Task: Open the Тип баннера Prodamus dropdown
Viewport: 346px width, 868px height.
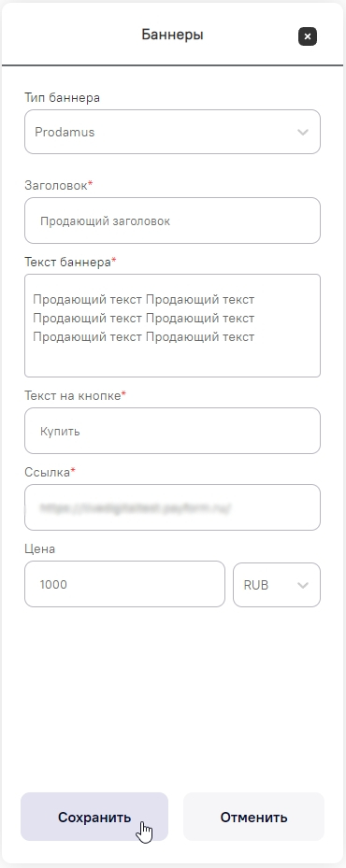Action: click(172, 132)
